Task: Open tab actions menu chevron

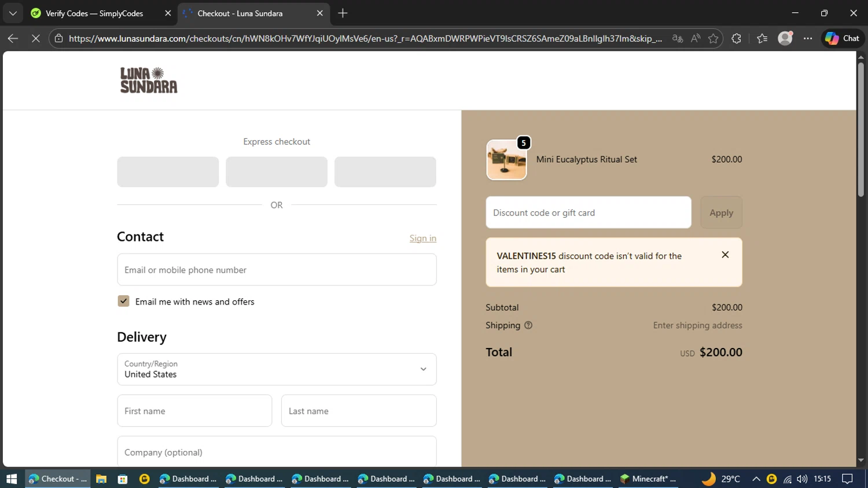Action: 13,13
